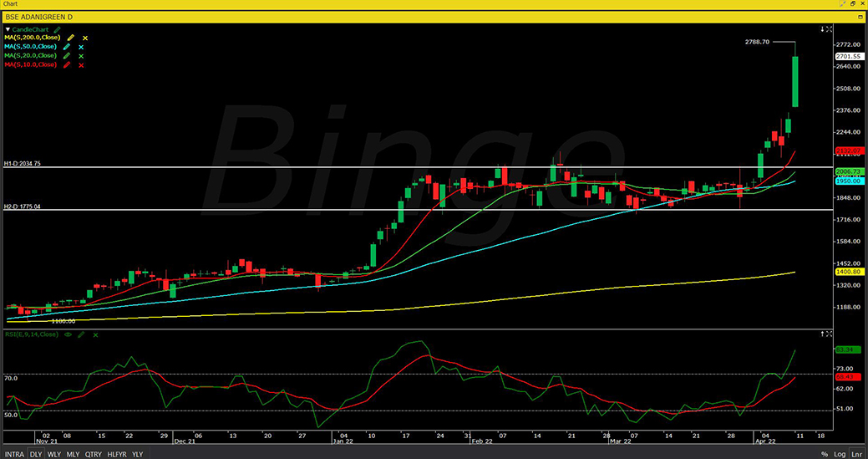This screenshot has height=459, width=868.
Task: Edit the MA 20 indicator settings
Action: pyautogui.click(x=67, y=56)
